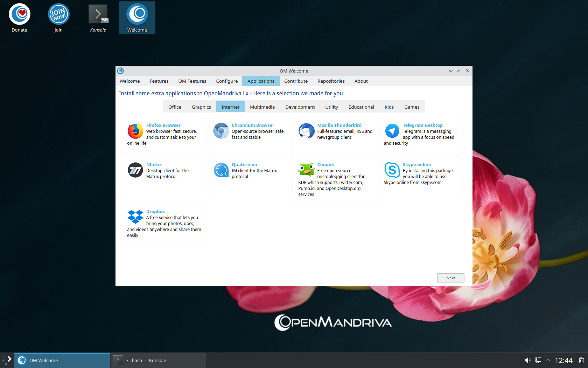Click the Skype online icon
588x368 pixels.
pyautogui.click(x=392, y=170)
